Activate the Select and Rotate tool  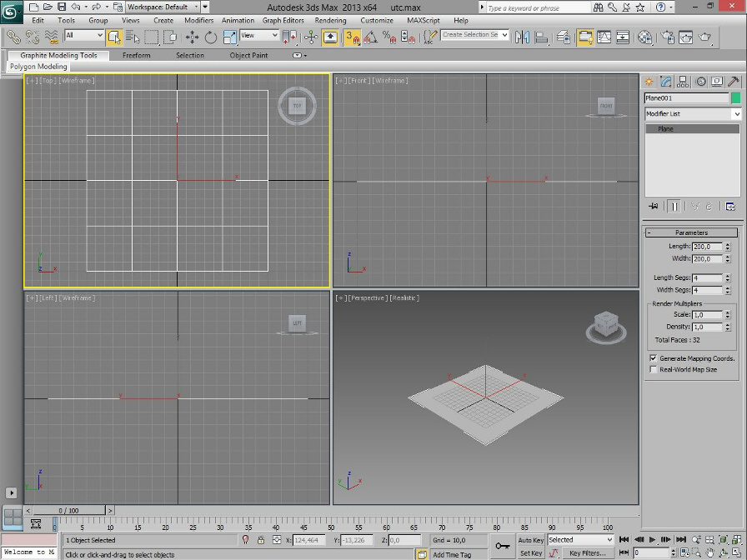(211, 37)
